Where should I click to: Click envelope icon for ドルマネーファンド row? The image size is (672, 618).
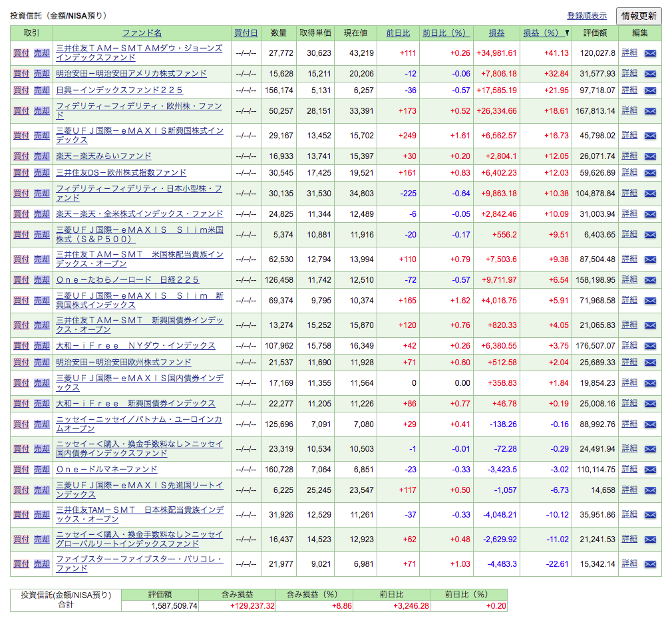coord(650,469)
